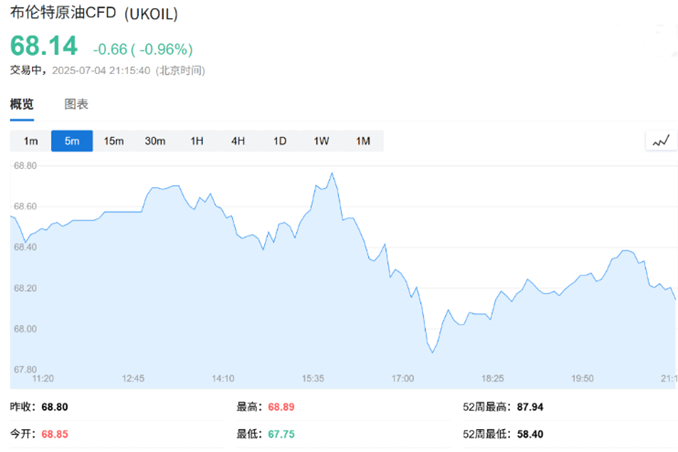Click the 11:20 time axis label
Screen dimensions: 678x452
[43, 378]
